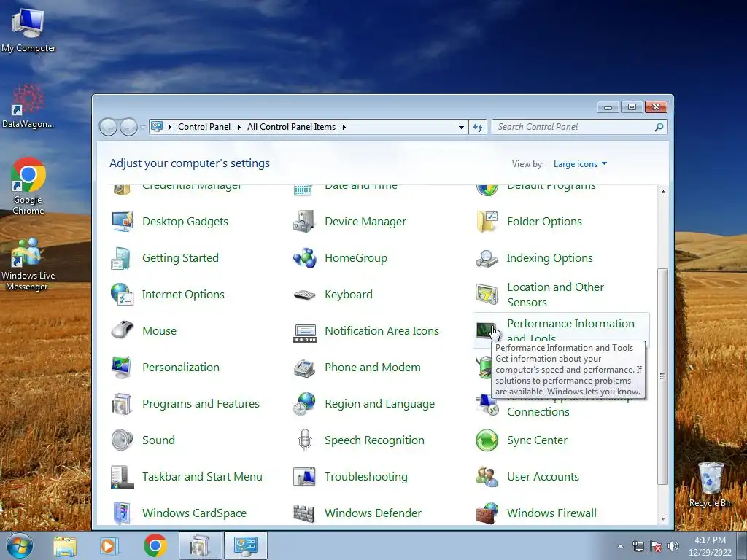Expand the arrow before Control Panel breadcrumb

click(x=170, y=127)
